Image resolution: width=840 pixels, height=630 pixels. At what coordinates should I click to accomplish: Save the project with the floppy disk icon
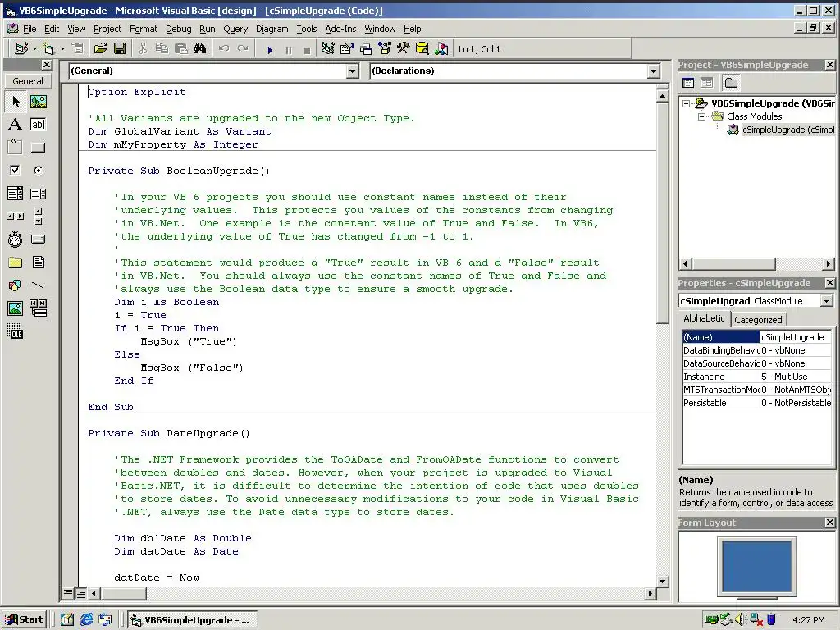(120, 48)
